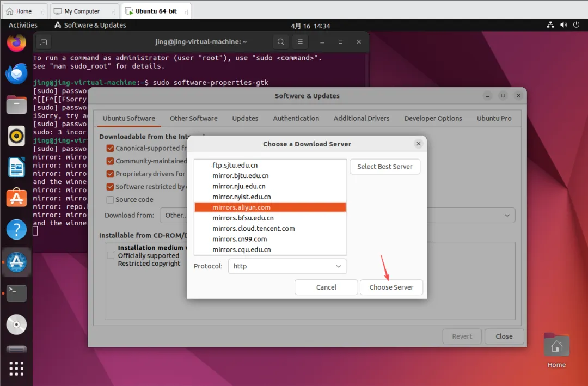Open Activities overview
588x386 pixels.
click(23, 25)
